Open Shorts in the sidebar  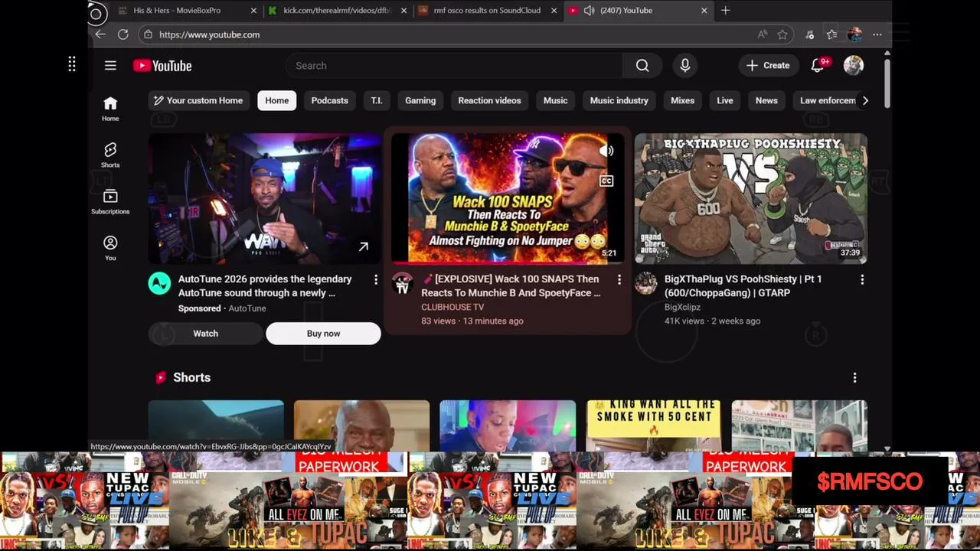click(110, 155)
